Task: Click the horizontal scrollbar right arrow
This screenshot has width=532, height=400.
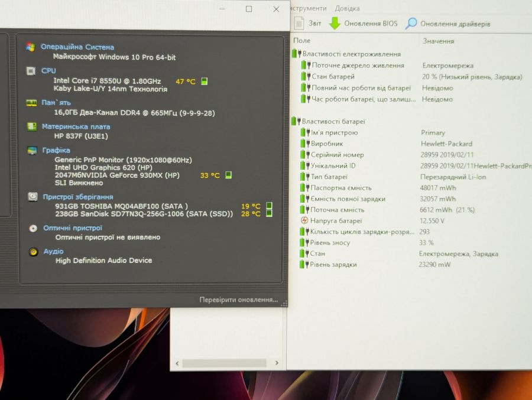Action: 277,363
